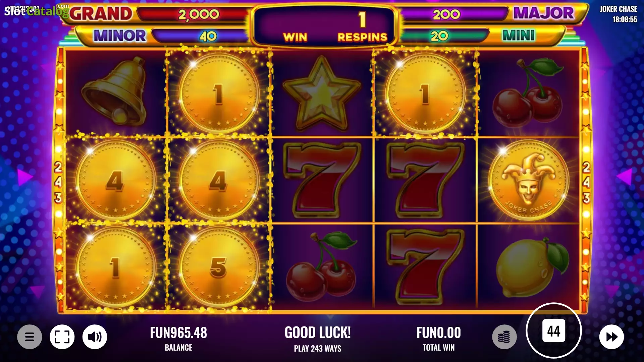Screen dimensions: 644x362
Task: Click the respins counter panel
Action: coord(324,25)
